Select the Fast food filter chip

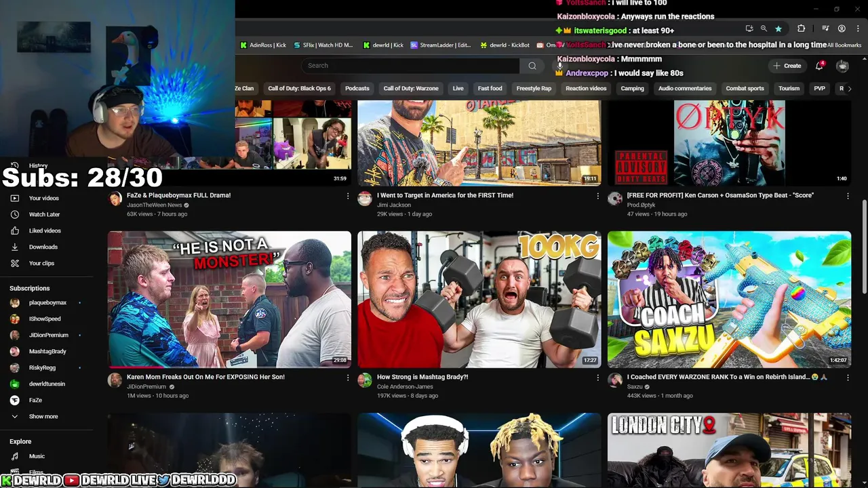click(490, 89)
